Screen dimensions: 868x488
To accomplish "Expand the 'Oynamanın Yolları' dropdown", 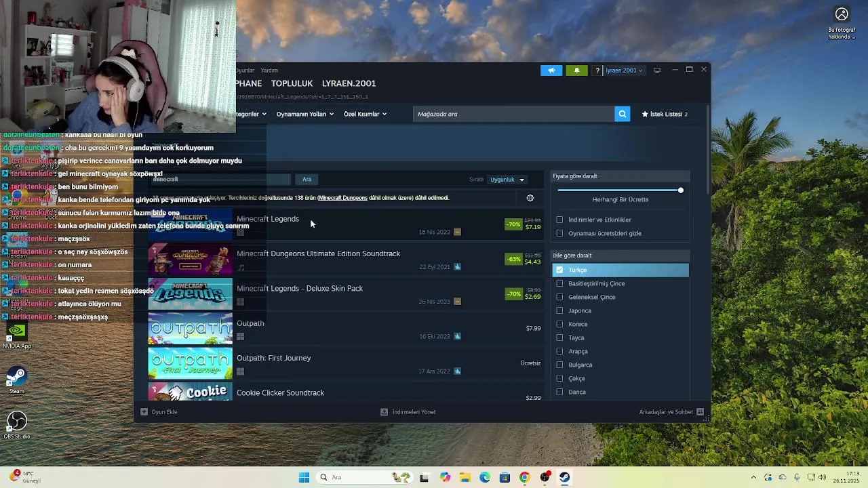I will point(304,114).
